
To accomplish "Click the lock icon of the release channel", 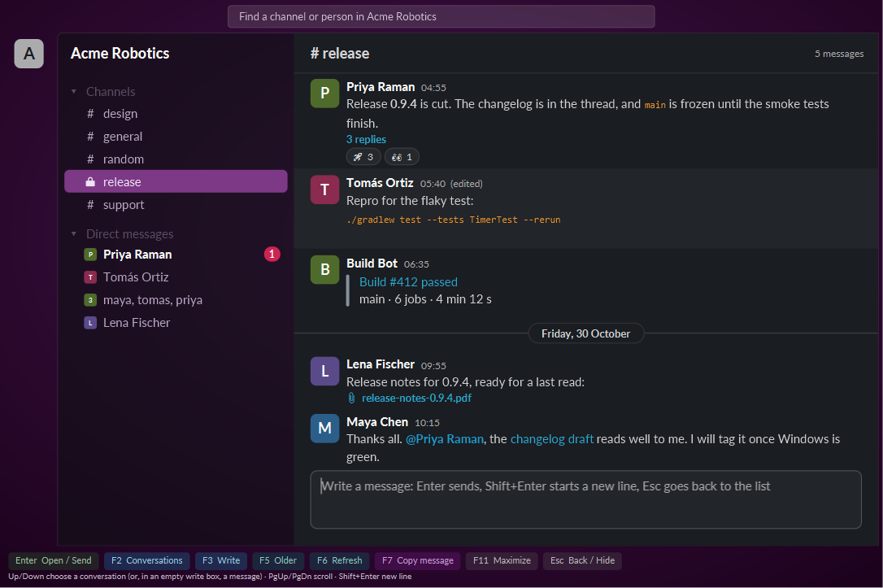I will (x=90, y=182).
